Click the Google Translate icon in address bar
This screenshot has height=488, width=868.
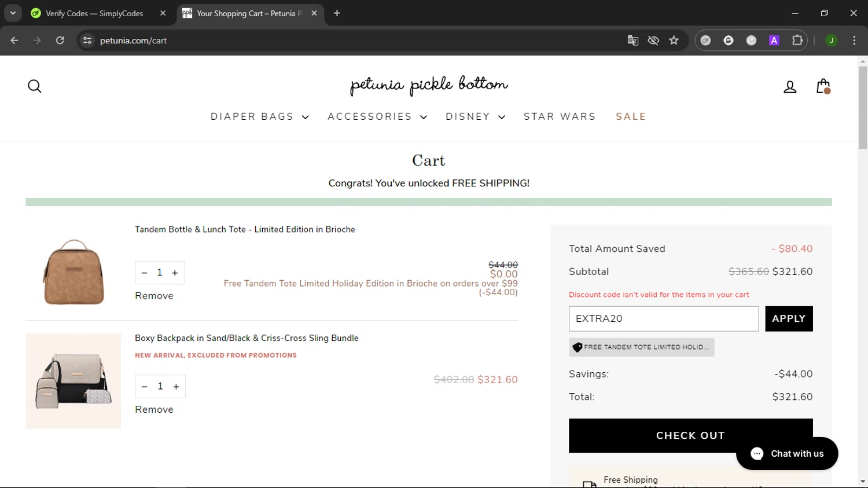[633, 41]
